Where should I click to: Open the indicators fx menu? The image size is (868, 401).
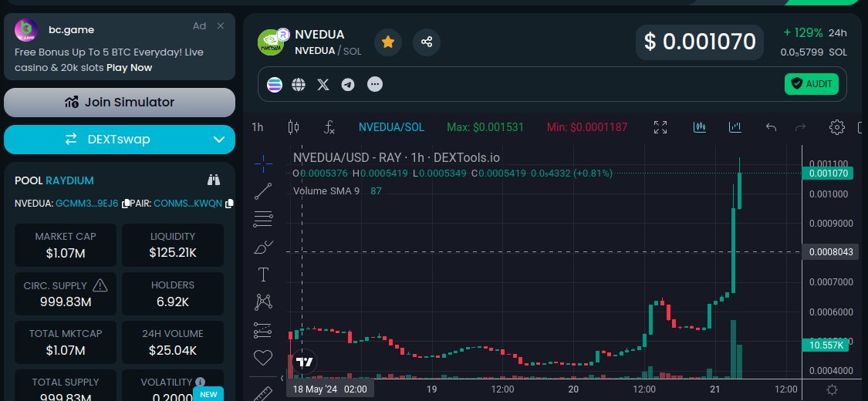329,127
